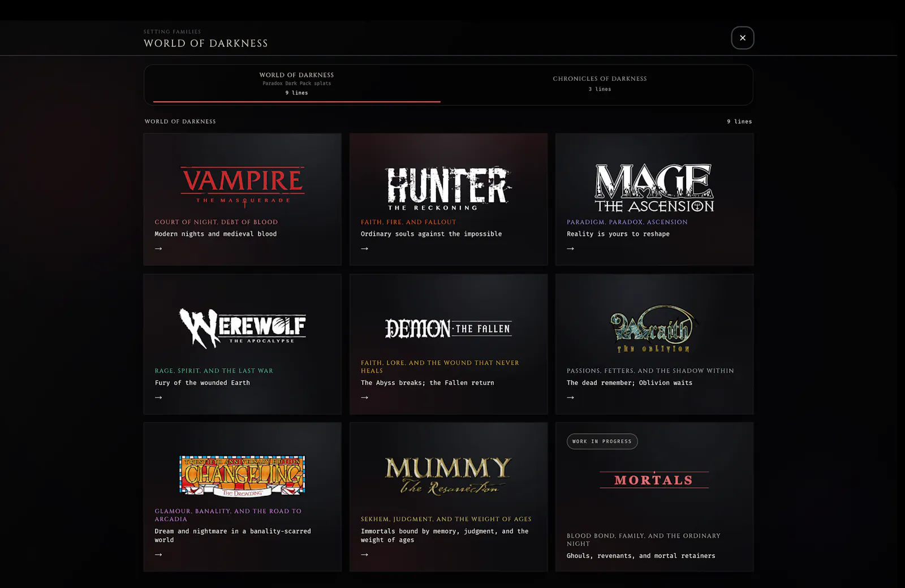This screenshot has height=588, width=905.
Task: Click the 'Setting Families' label
Action: [x=172, y=32]
